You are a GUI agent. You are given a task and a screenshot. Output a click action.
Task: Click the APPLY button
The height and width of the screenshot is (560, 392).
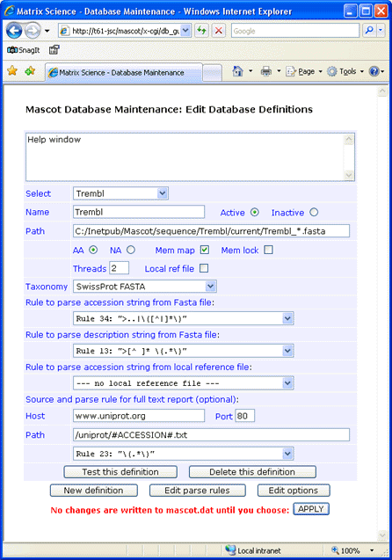point(311,509)
